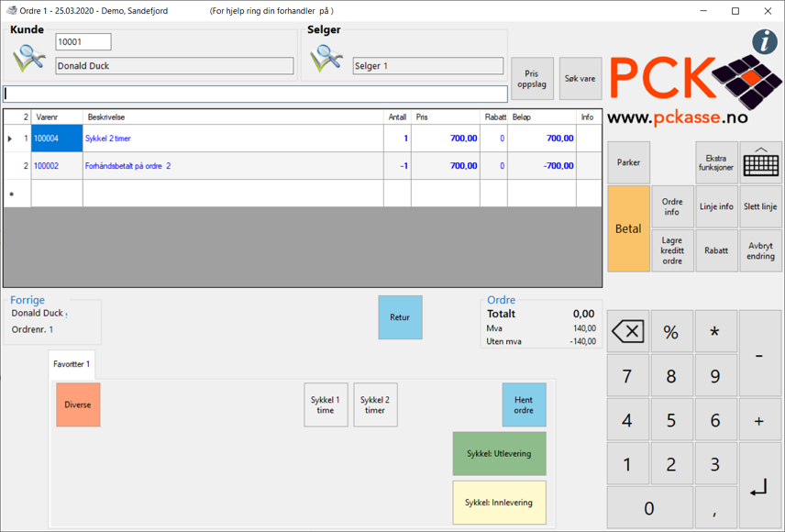Click Slett linje button
The height and width of the screenshot is (532, 785).
(760, 206)
